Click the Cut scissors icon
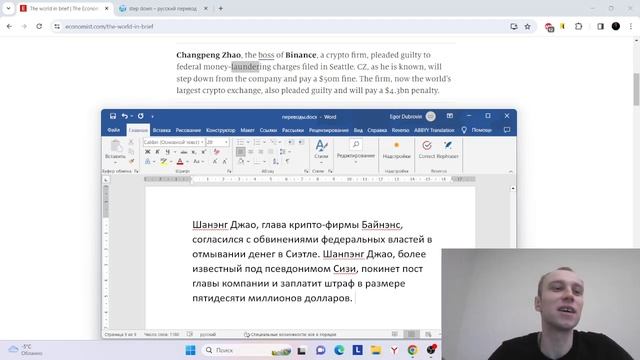The width and height of the screenshot is (640, 360). click(131, 142)
